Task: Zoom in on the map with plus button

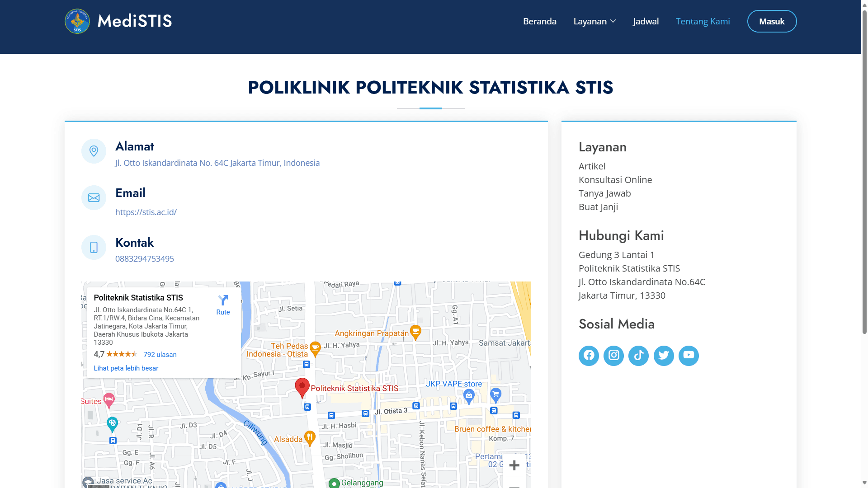Action: [514, 465]
